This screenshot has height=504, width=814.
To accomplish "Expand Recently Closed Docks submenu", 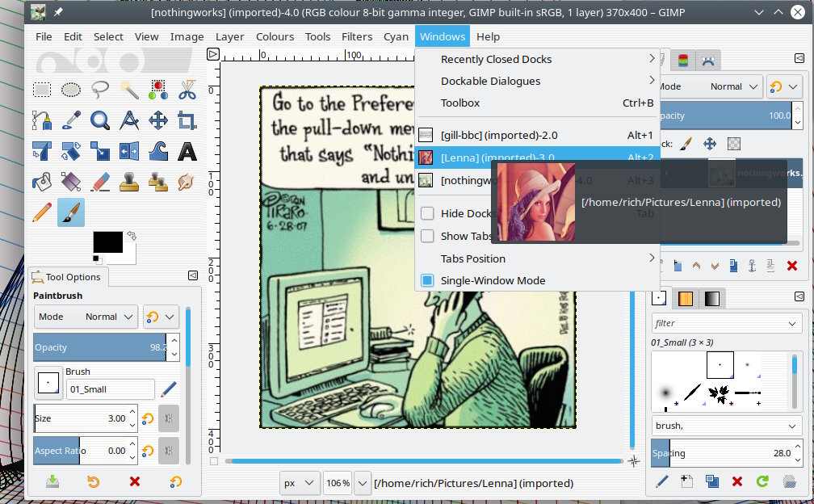I will [537, 59].
